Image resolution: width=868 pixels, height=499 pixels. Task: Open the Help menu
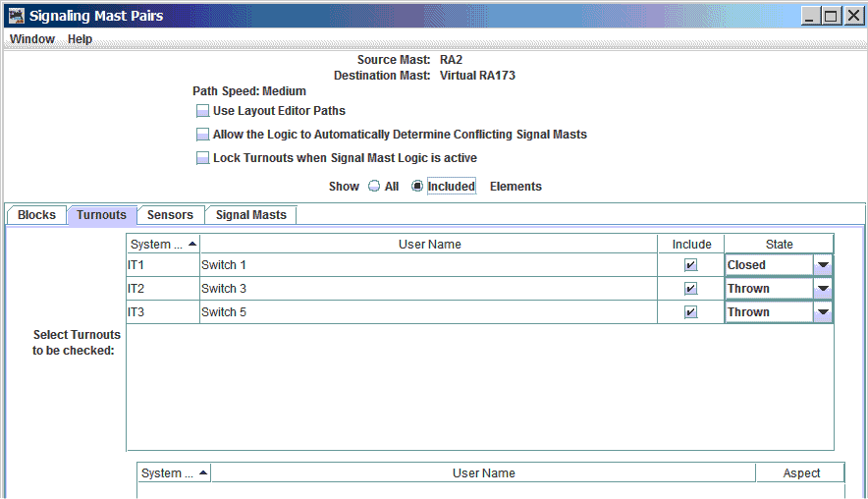(80, 39)
